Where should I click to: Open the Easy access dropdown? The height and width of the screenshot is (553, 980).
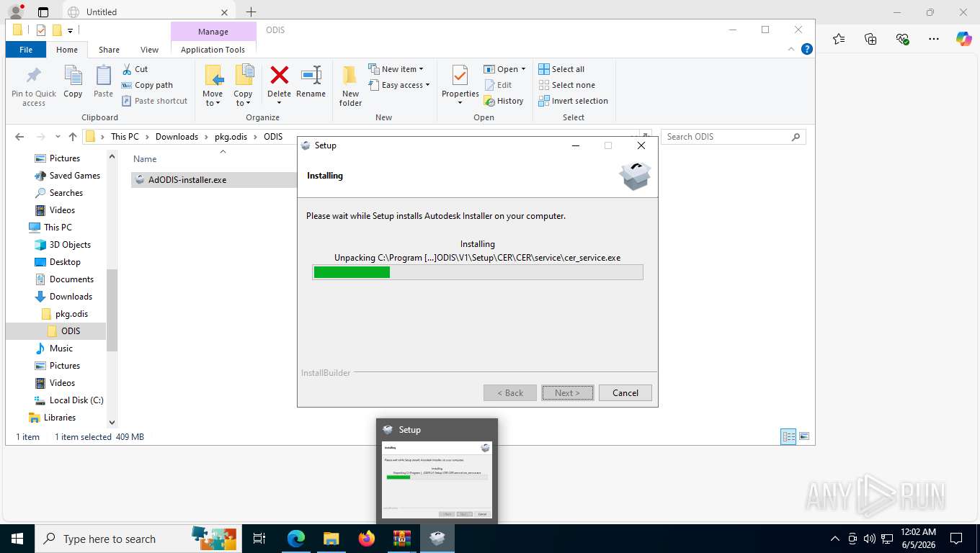click(x=398, y=85)
